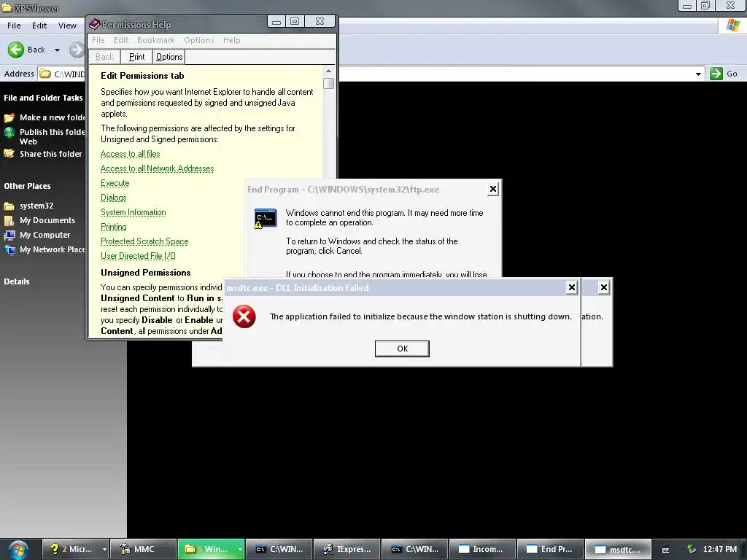This screenshot has height=560, width=747.
Task: Click the Permissions Help title bar book icon
Action: coord(94,24)
